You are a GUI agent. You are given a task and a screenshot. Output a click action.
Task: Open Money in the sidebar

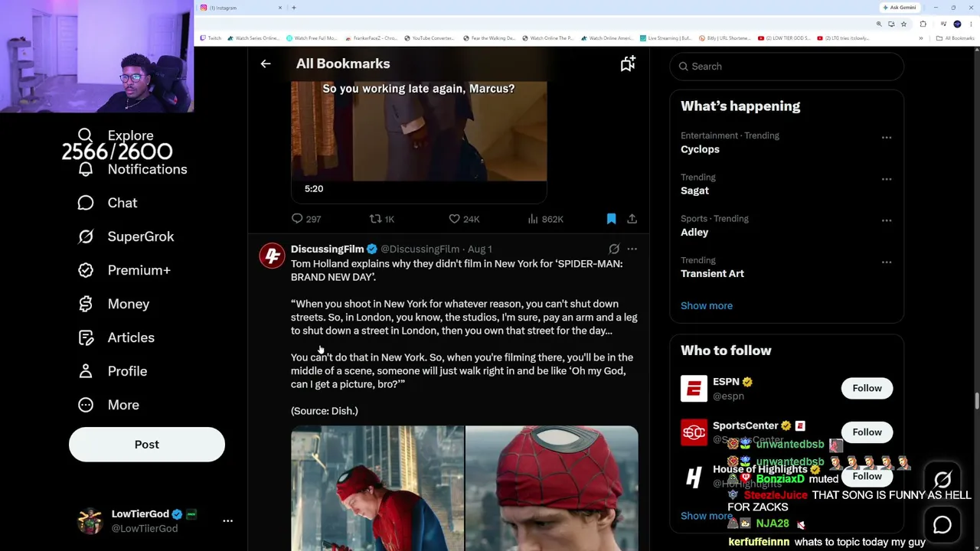pos(113,304)
